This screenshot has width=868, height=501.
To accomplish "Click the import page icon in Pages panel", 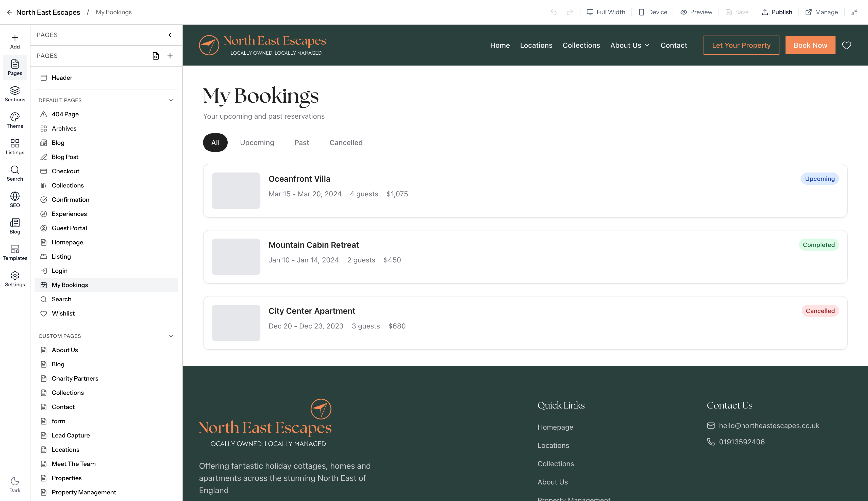I will tap(156, 56).
